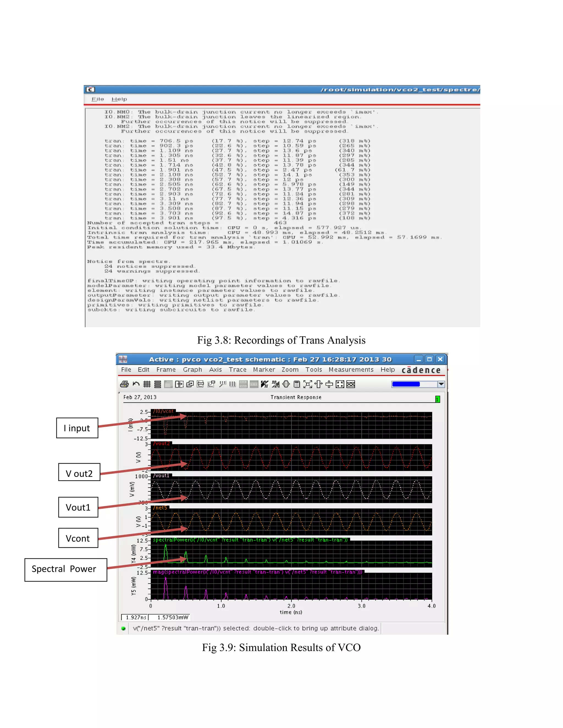This screenshot has height=728, width=563.
Task: Open the Marker menu
Action: click(x=264, y=370)
